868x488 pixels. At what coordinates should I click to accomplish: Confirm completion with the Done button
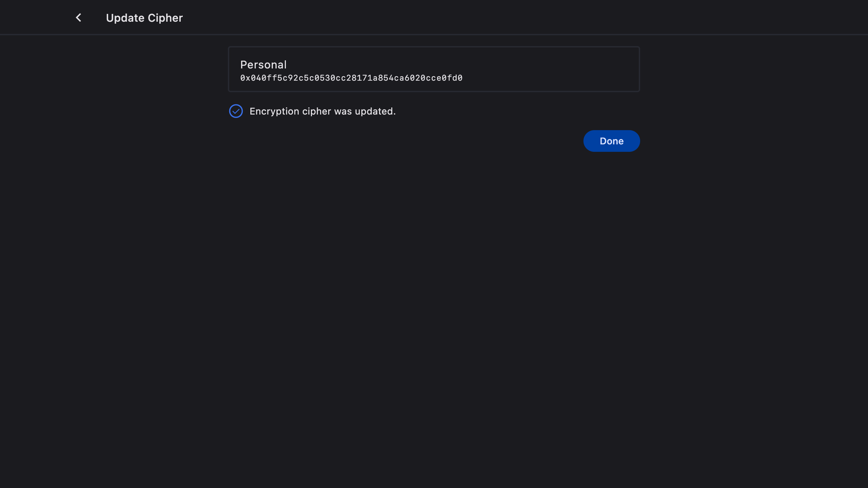(611, 141)
